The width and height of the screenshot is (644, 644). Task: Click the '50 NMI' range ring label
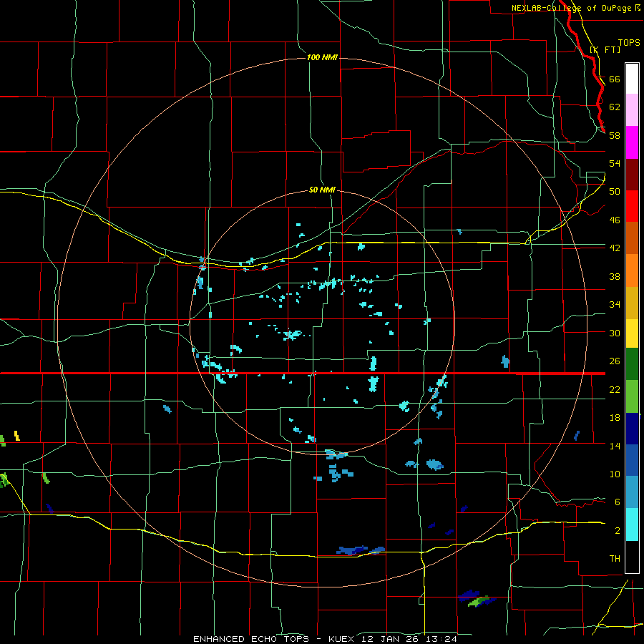click(x=322, y=190)
